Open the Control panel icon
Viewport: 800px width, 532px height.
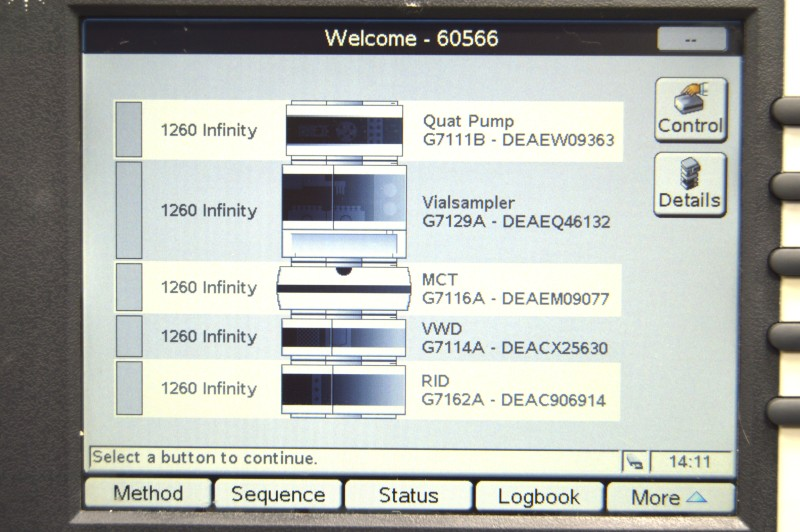pyautogui.click(x=690, y=109)
